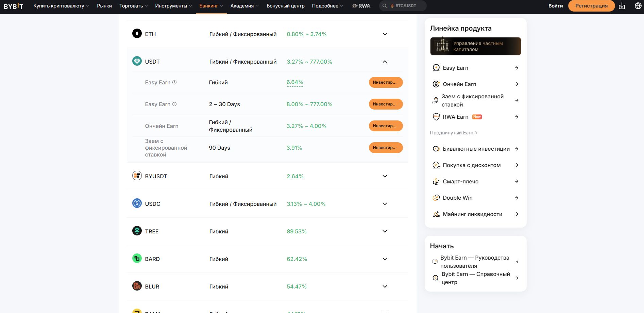The image size is (644, 313).
Task: Click the Войти button
Action: coord(556,6)
